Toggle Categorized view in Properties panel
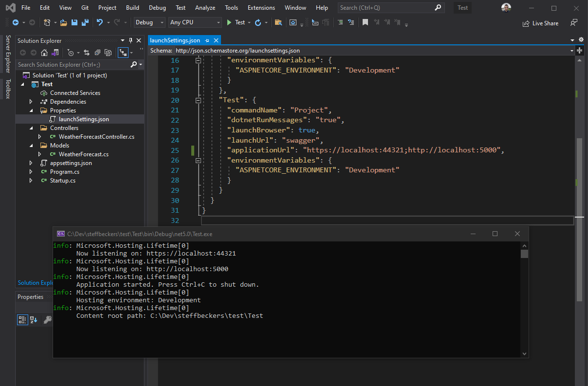This screenshot has height=386, width=588. click(22, 320)
